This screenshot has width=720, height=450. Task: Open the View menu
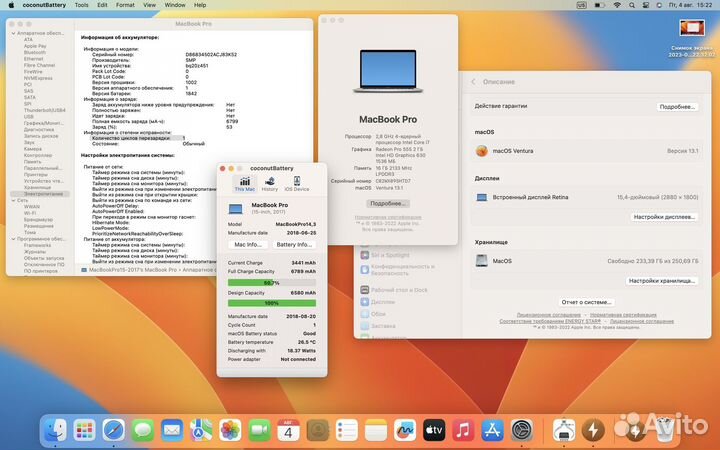click(x=149, y=5)
